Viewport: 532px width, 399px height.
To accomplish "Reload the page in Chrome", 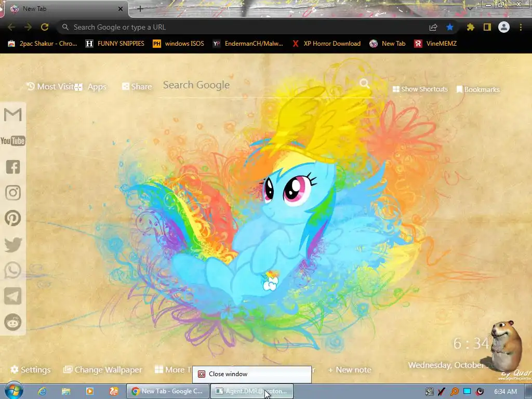I will coord(45,27).
